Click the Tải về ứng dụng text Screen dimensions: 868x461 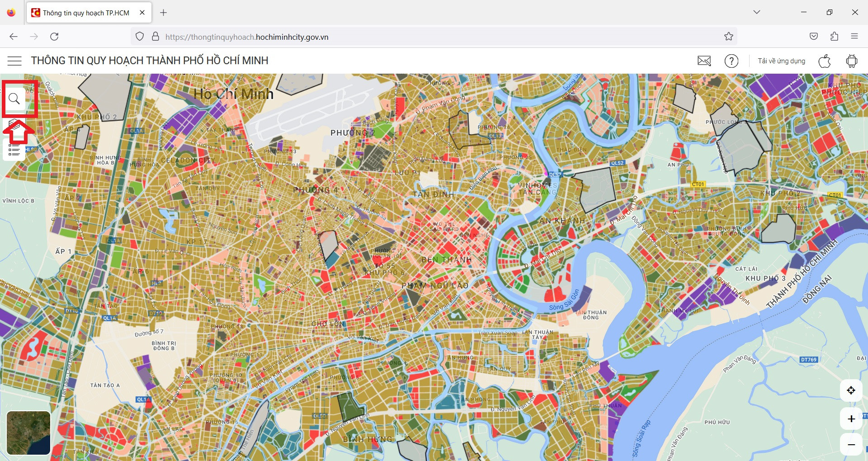click(x=781, y=61)
